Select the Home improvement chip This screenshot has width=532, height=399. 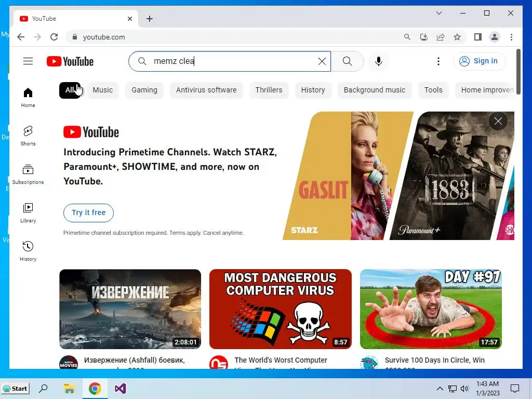(x=485, y=90)
